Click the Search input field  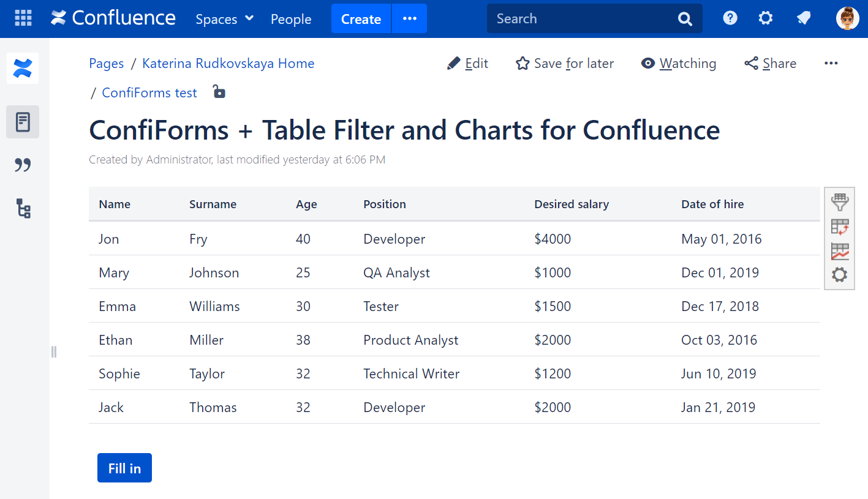pyautogui.click(x=582, y=18)
